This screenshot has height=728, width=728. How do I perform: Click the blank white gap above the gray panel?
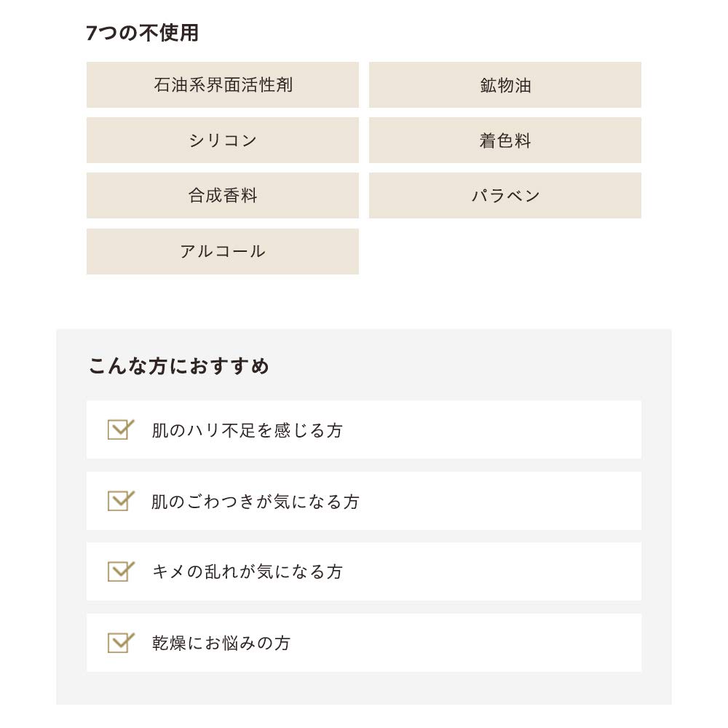(x=364, y=302)
